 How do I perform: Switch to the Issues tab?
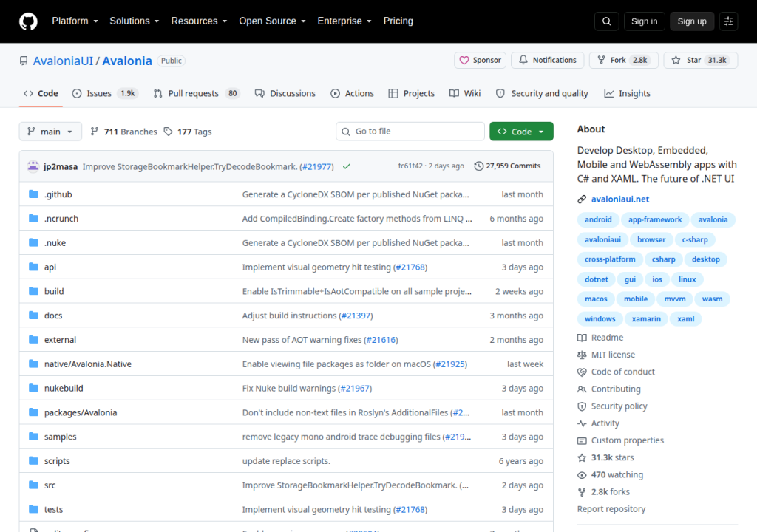click(105, 93)
